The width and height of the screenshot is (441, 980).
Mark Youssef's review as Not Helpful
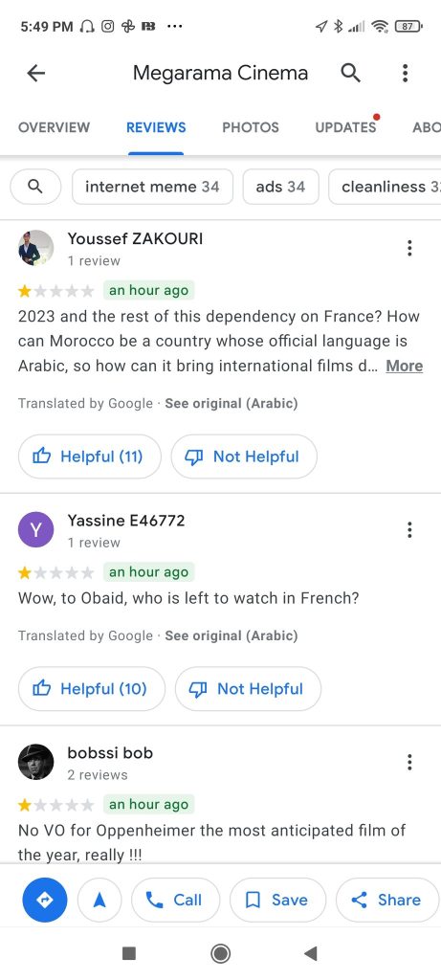(244, 457)
